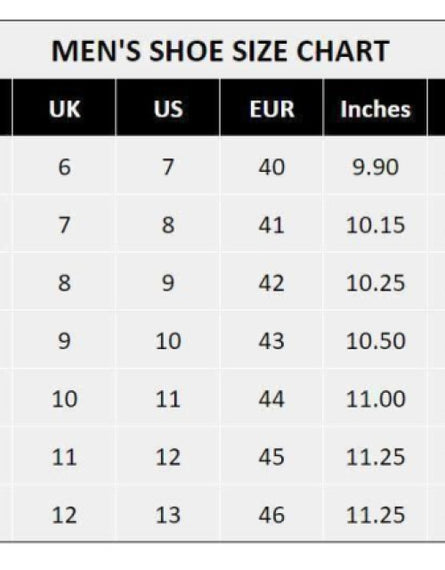Image resolution: width=445 pixels, height=570 pixels.
Task: Select the US size 10 cell
Action: 168,341
